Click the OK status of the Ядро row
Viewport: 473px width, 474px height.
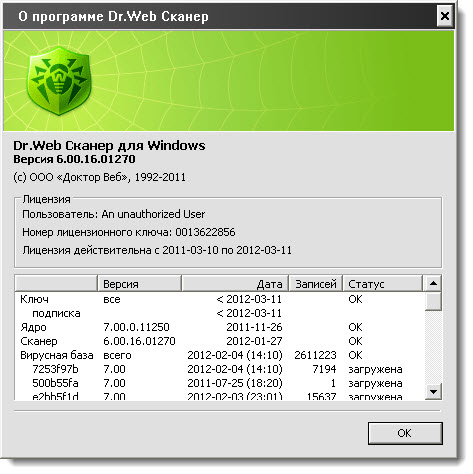pyautogui.click(x=355, y=327)
